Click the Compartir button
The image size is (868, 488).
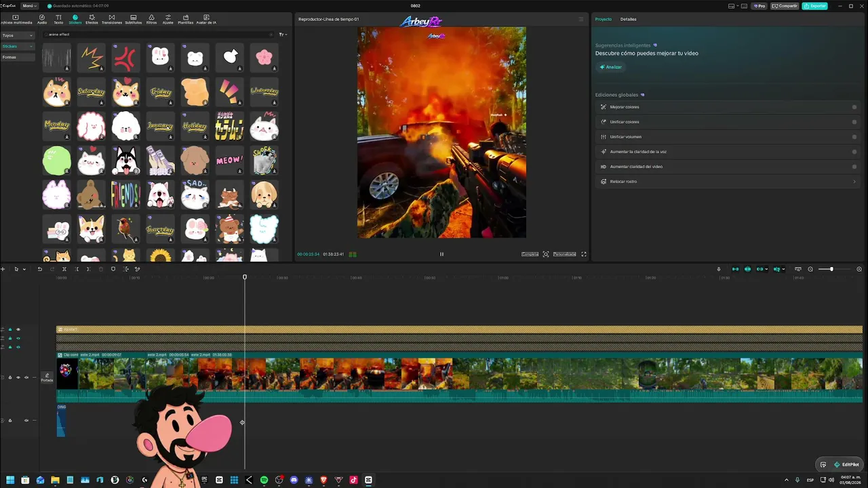pos(785,6)
